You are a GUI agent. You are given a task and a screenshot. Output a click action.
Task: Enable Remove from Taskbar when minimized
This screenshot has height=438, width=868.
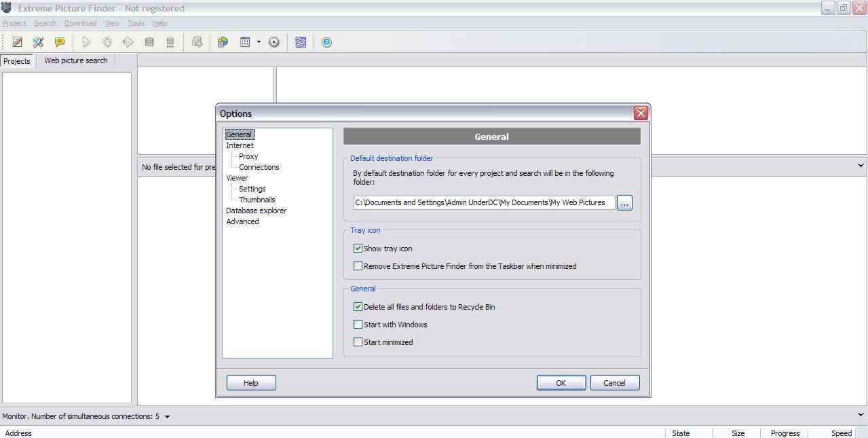[x=358, y=266]
